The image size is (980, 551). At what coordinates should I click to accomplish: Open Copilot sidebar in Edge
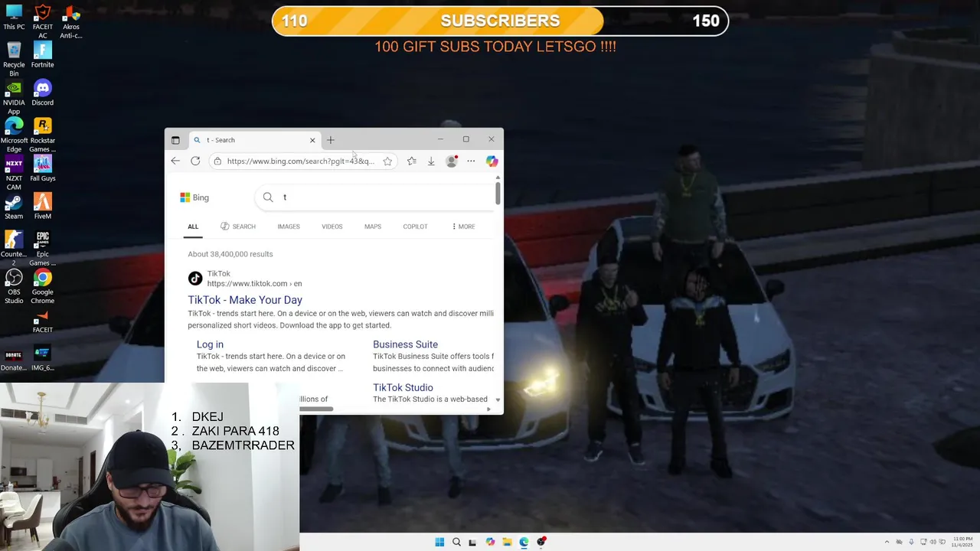pos(492,161)
